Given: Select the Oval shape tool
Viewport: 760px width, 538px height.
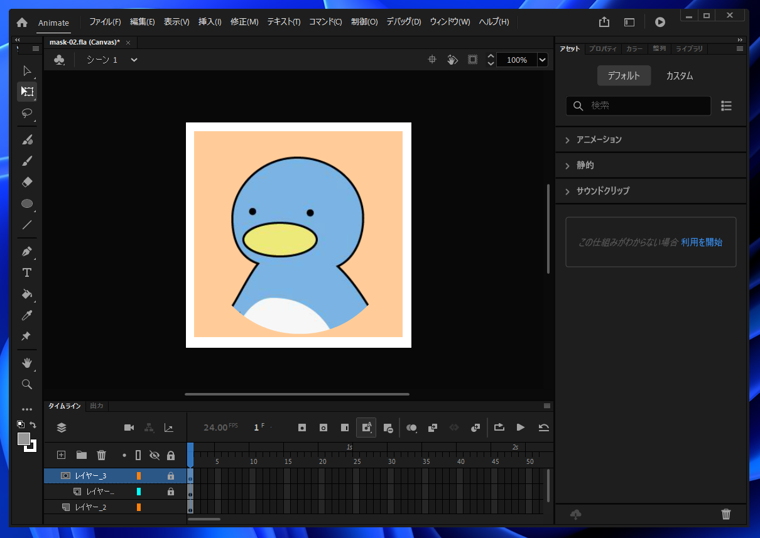Looking at the screenshot, I should click(27, 204).
